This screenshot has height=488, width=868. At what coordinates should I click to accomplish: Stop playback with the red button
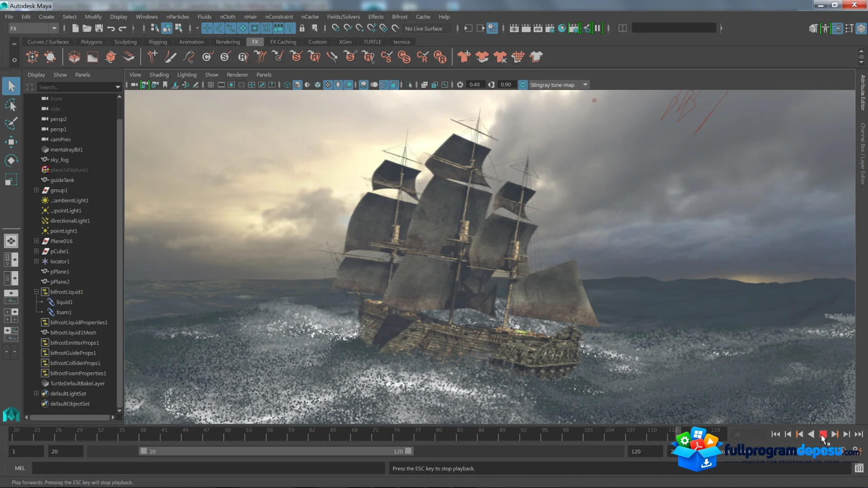tap(823, 434)
